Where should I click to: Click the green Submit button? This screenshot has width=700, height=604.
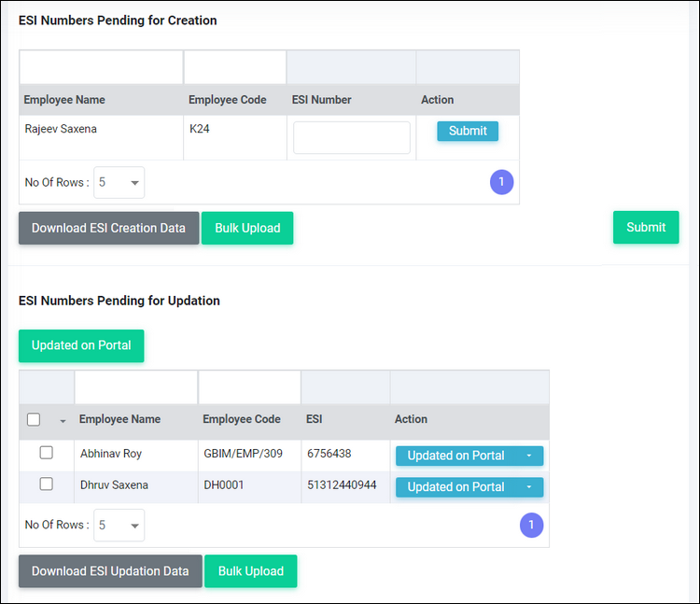(x=646, y=227)
